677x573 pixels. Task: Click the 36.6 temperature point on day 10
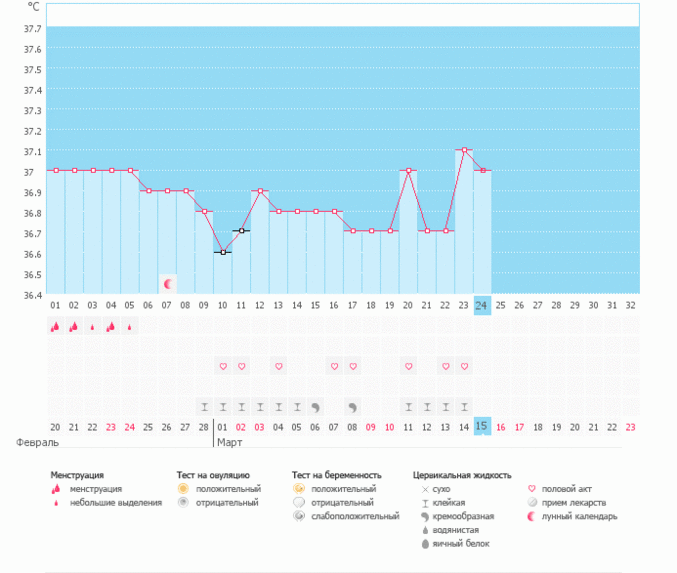tap(223, 252)
